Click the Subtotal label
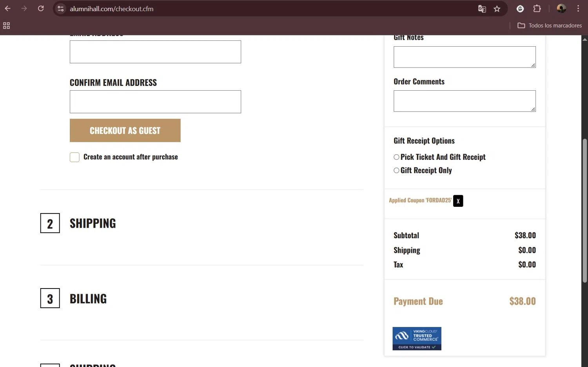Image resolution: width=588 pixels, height=367 pixels. click(406, 235)
